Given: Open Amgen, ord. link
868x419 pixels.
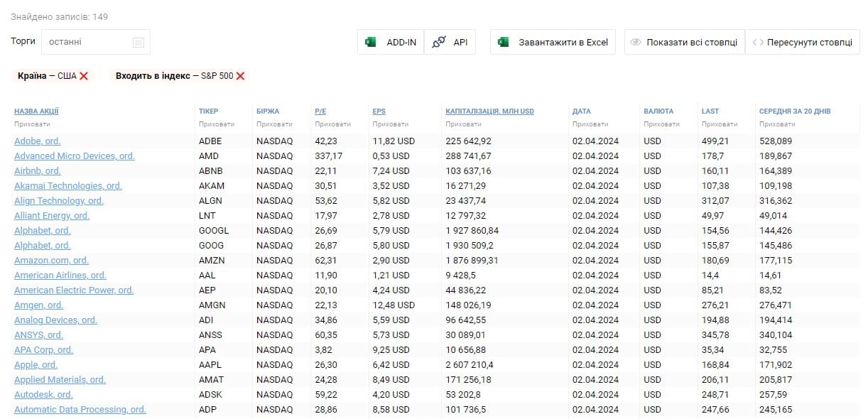Looking at the screenshot, I should (x=38, y=305).
